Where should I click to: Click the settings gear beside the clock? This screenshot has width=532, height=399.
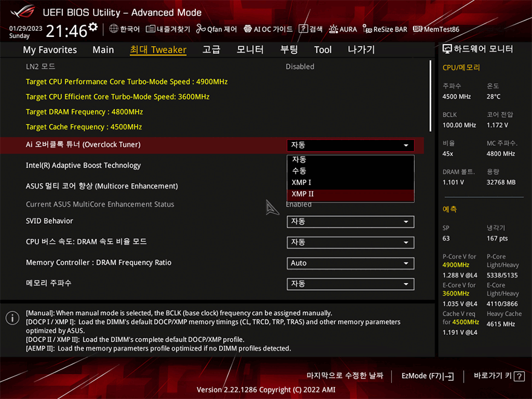click(93, 27)
